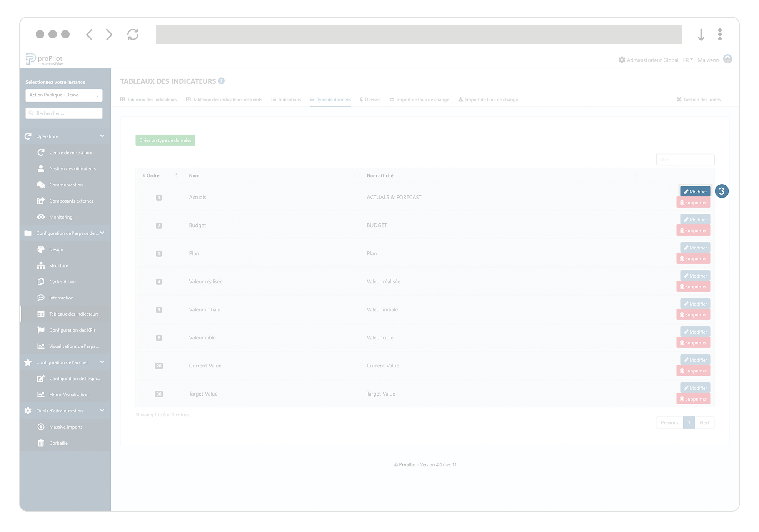
Task: Click the Structure hierarchy icon
Action: tap(41, 265)
